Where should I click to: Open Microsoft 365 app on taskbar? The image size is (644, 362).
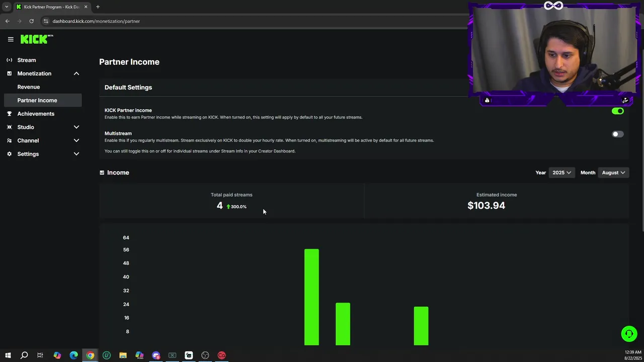(139, 355)
